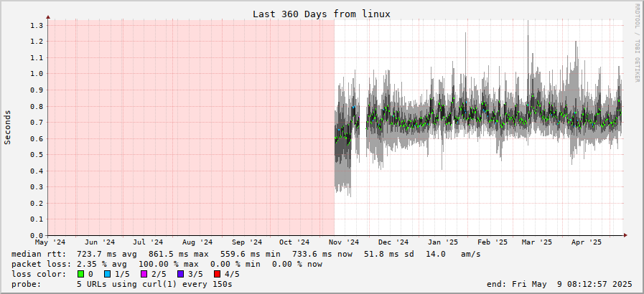Click the 'Aug '24' x-axis label

point(198,243)
